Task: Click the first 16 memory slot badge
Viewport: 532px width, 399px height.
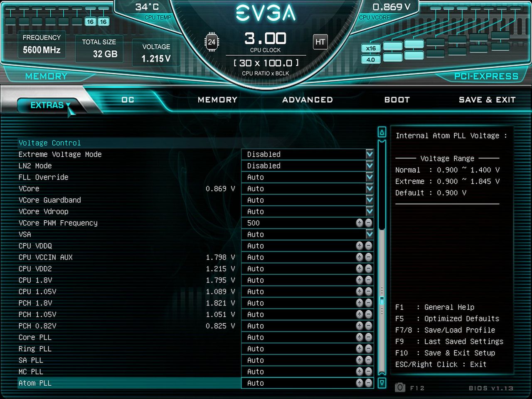Action: pos(90,22)
